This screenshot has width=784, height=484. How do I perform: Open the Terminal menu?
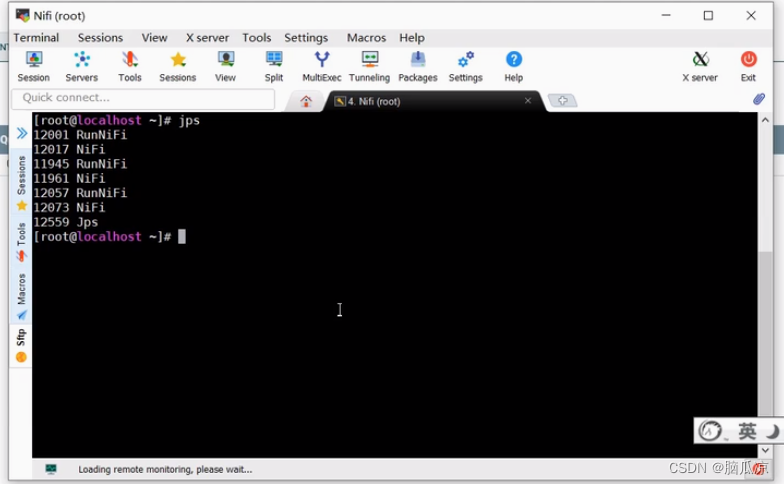(x=36, y=38)
